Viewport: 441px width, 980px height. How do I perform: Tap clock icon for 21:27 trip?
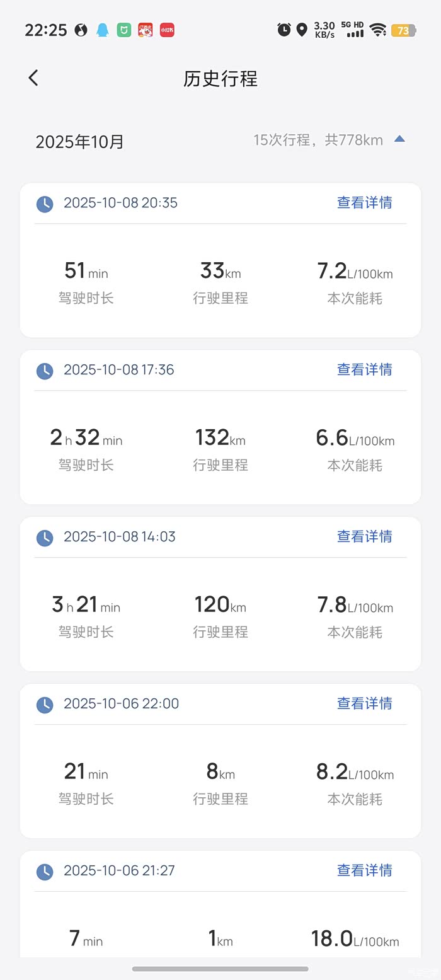(x=45, y=872)
